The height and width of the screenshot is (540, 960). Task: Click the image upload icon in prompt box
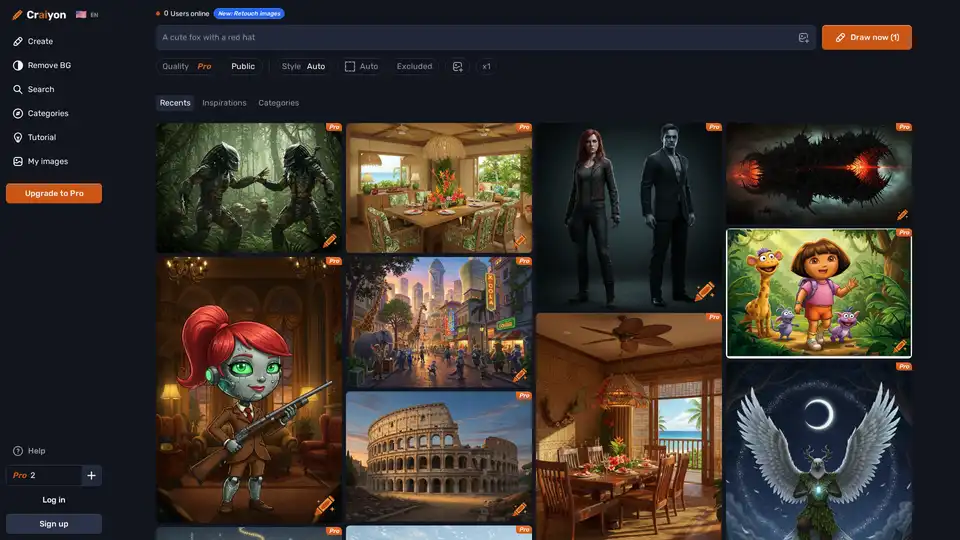[803, 38]
